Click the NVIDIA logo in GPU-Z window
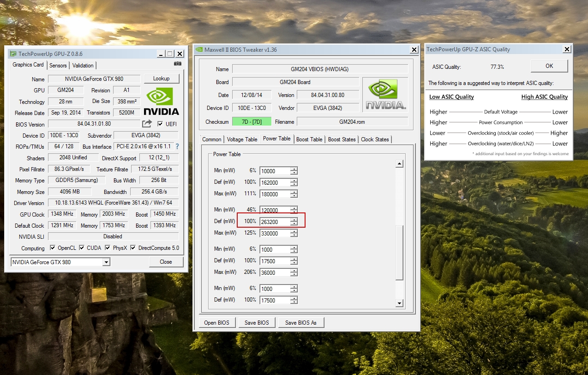 pyautogui.click(x=161, y=101)
